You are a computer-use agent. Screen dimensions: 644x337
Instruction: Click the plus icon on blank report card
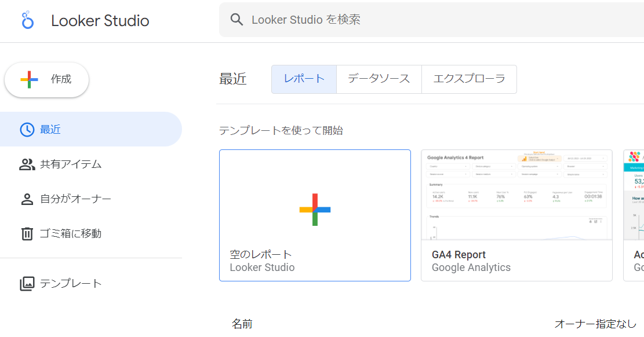315,210
